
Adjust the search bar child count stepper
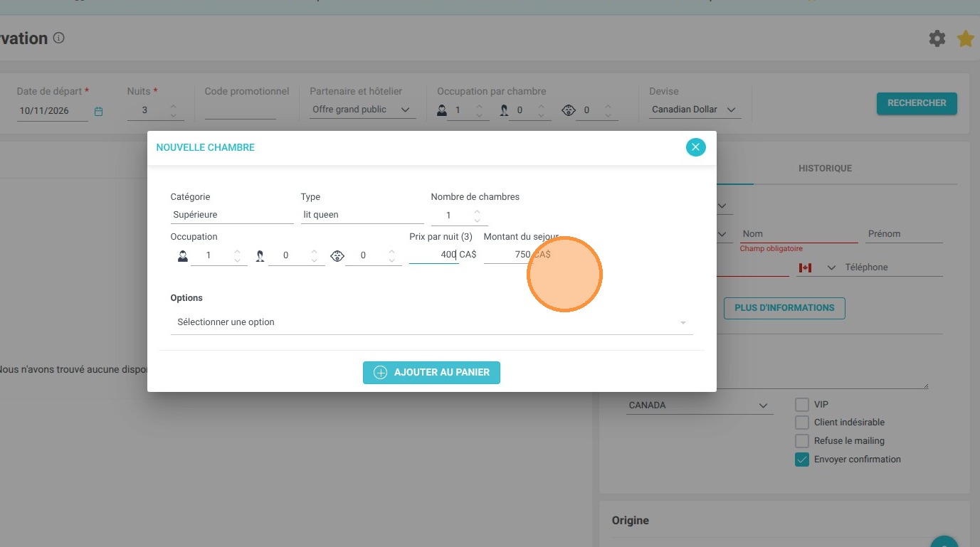pos(541,110)
